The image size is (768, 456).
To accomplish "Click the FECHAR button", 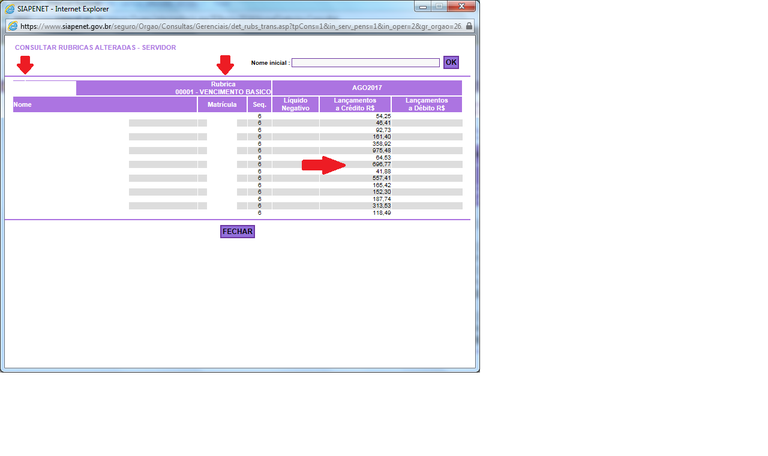I will pyautogui.click(x=238, y=231).
